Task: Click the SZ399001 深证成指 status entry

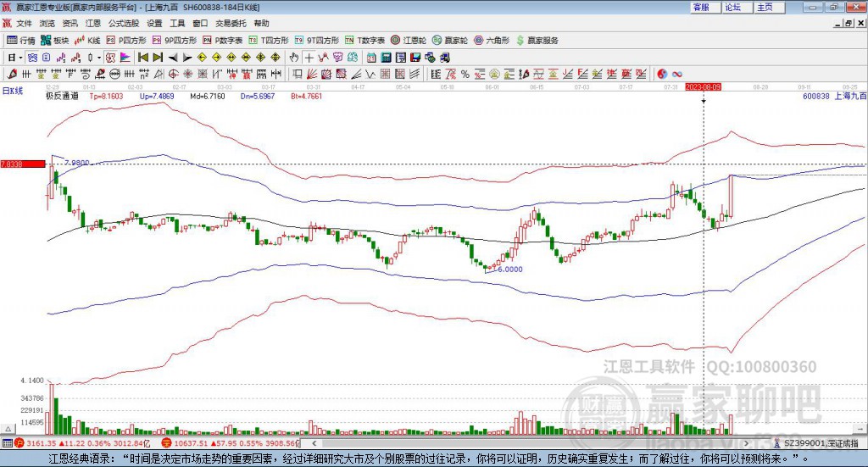Action: (815, 443)
